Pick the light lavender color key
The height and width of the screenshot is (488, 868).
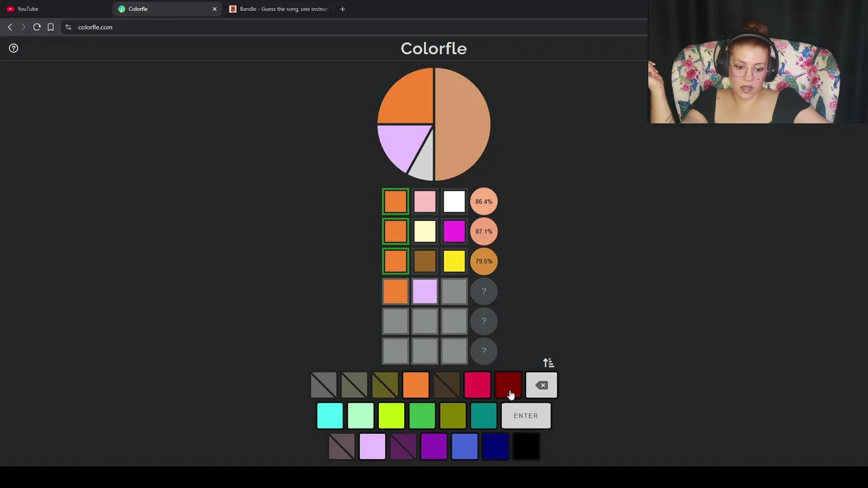point(372,447)
